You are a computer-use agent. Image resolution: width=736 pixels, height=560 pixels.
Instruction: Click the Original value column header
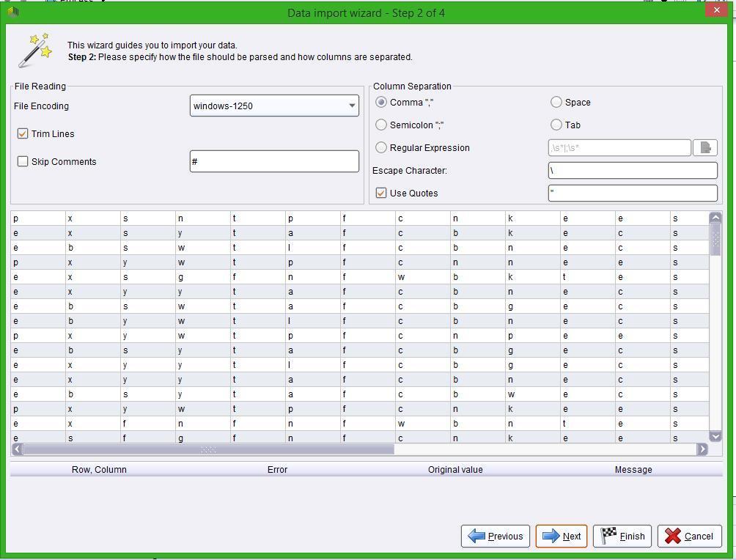[455, 469]
